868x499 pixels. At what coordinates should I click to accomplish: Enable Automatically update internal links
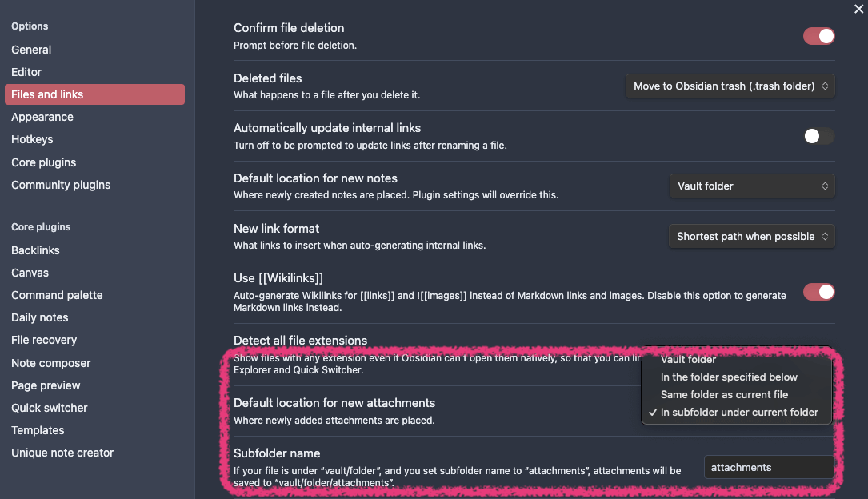point(818,136)
